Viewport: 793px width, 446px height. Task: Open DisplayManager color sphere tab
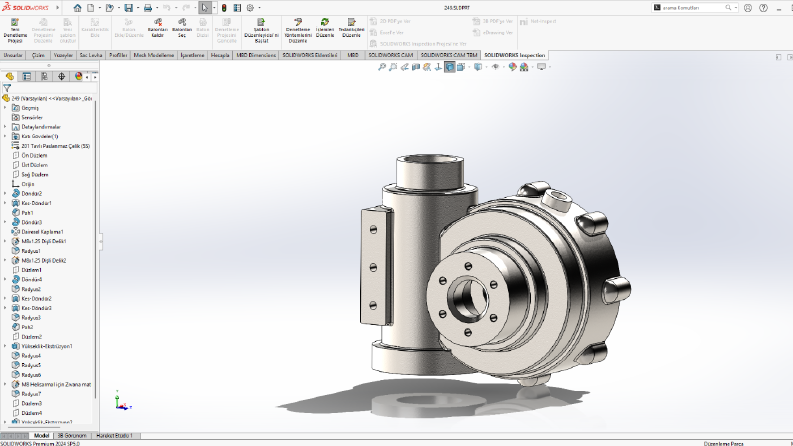[78, 76]
